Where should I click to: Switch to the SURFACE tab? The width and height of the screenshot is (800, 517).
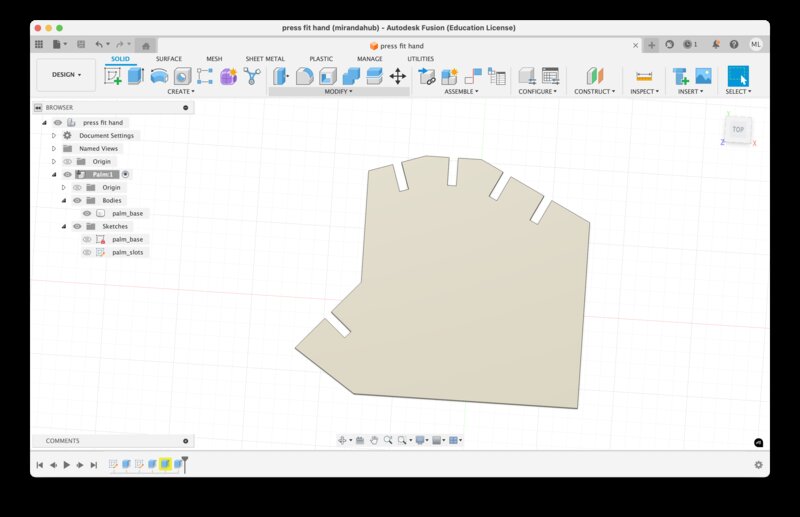point(169,59)
